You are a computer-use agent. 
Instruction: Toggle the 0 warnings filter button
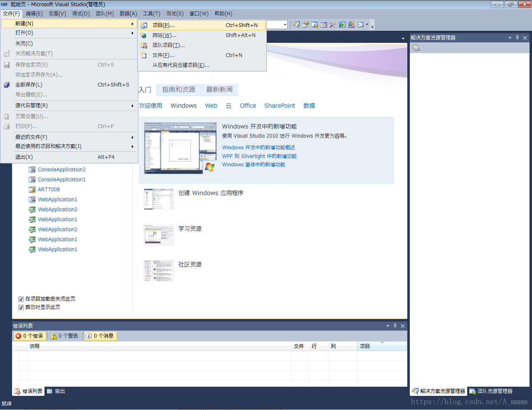point(65,336)
